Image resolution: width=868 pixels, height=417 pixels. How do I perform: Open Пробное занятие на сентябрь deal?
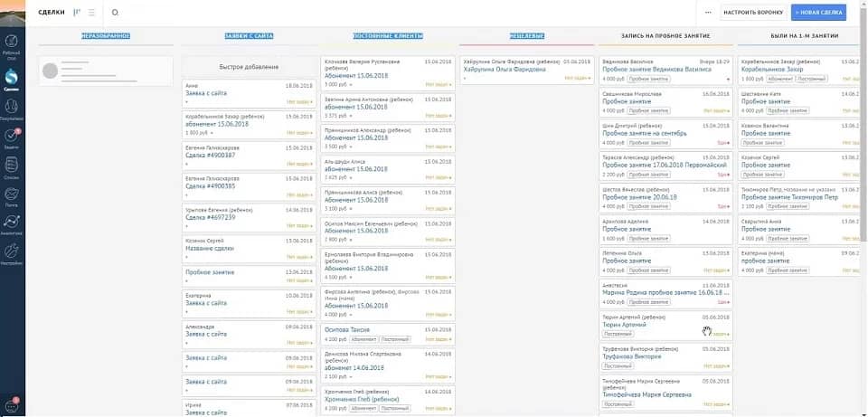pyautogui.click(x=644, y=134)
